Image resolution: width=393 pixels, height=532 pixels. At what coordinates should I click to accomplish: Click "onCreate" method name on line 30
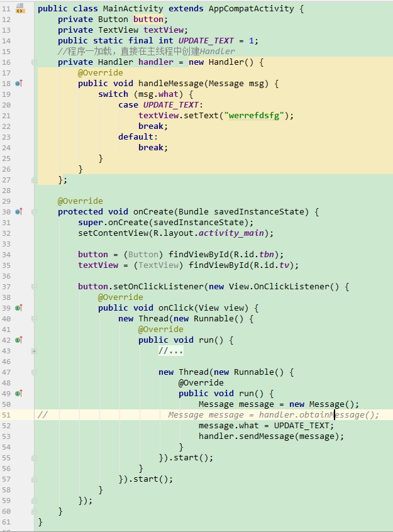153,212
